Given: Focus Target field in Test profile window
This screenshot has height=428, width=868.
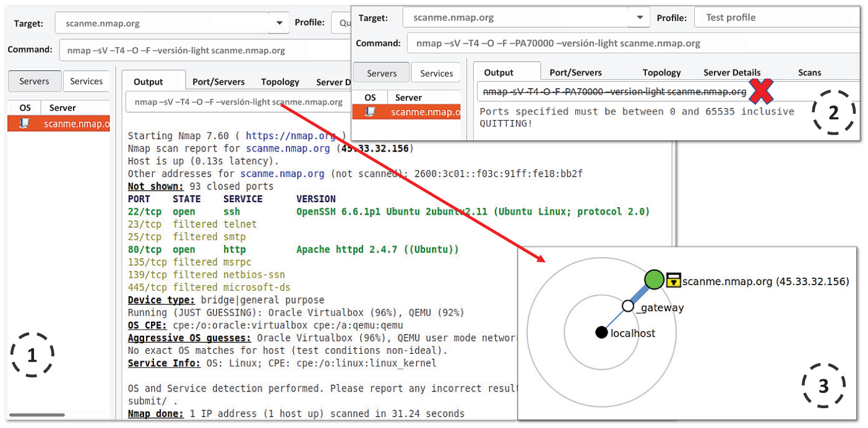Looking at the screenshot, I should pyautogui.click(x=515, y=17).
